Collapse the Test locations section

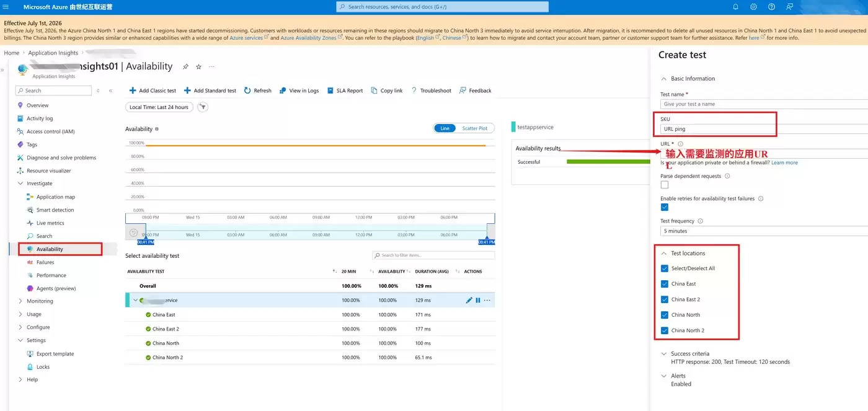664,254
